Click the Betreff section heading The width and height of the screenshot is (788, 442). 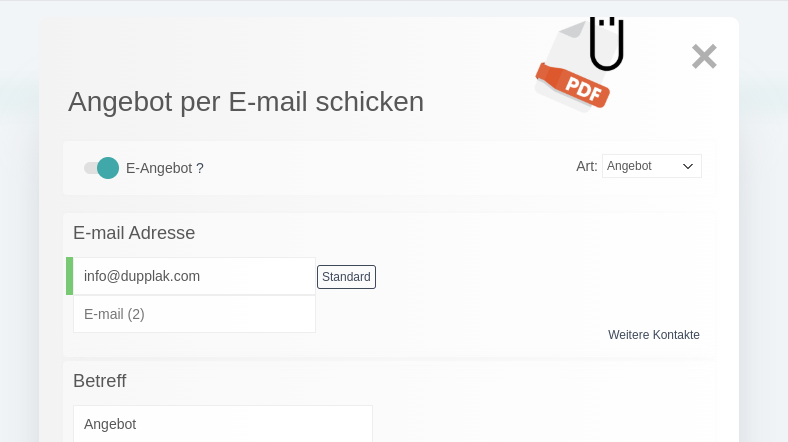click(100, 381)
